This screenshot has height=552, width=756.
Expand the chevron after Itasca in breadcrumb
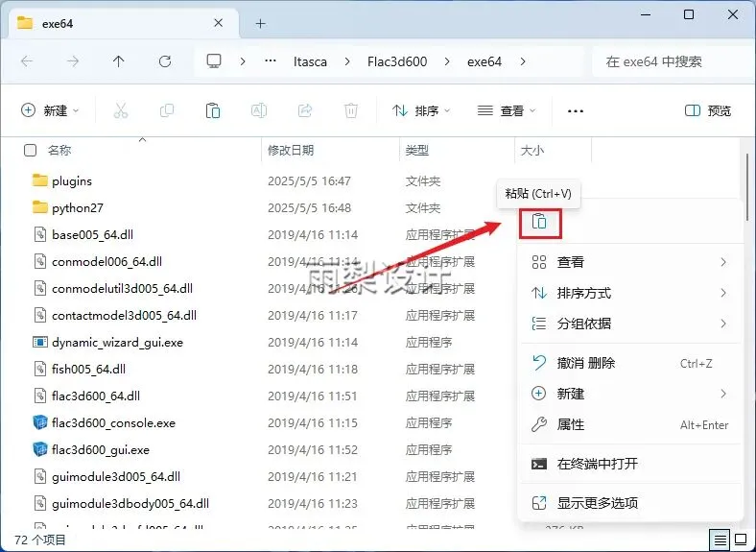click(x=347, y=61)
